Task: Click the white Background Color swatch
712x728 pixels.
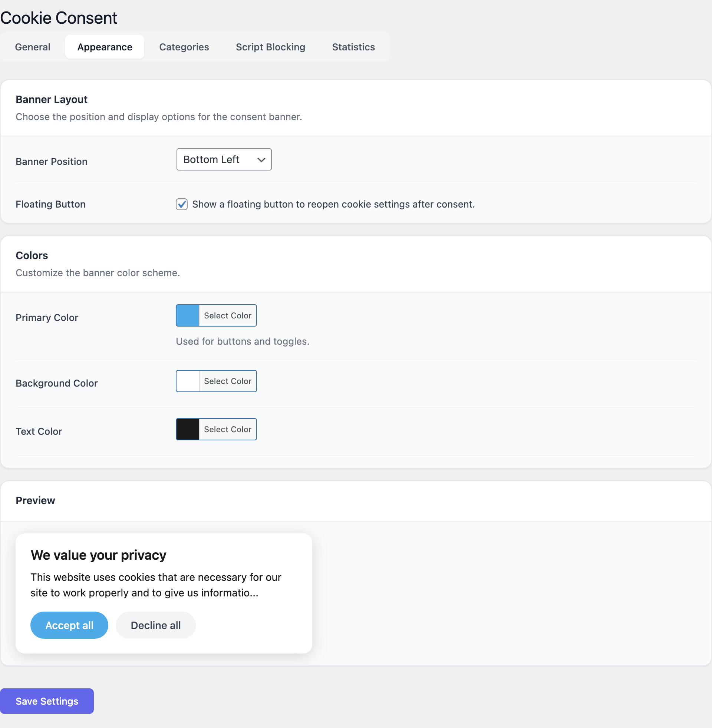Action: tap(187, 381)
